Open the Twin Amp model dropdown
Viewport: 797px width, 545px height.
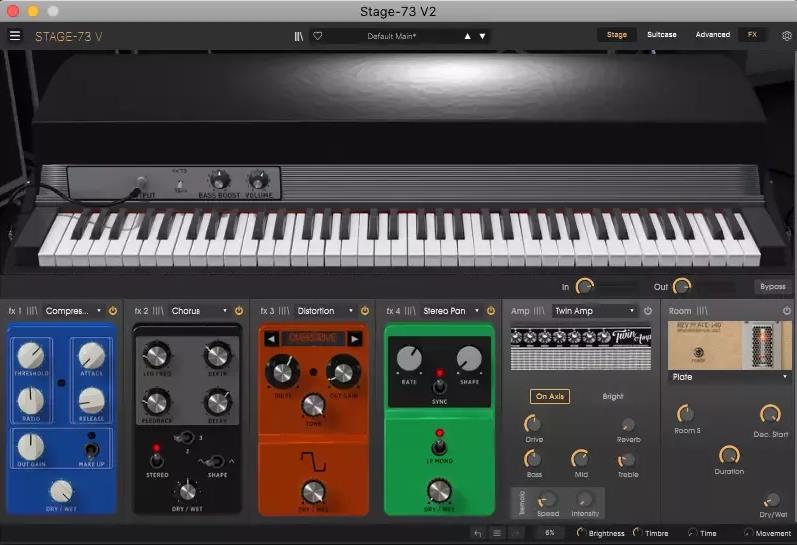pyautogui.click(x=595, y=311)
